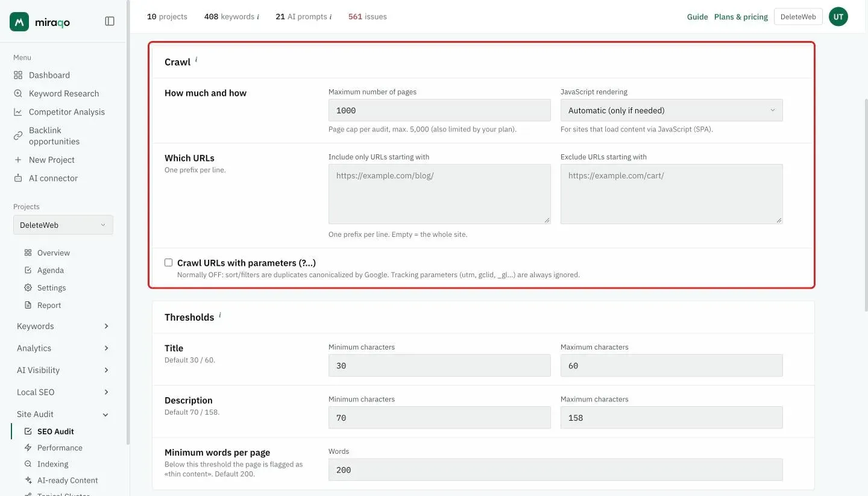
Task: Click the DeleteWeb button in header
Action: [798, 17]
